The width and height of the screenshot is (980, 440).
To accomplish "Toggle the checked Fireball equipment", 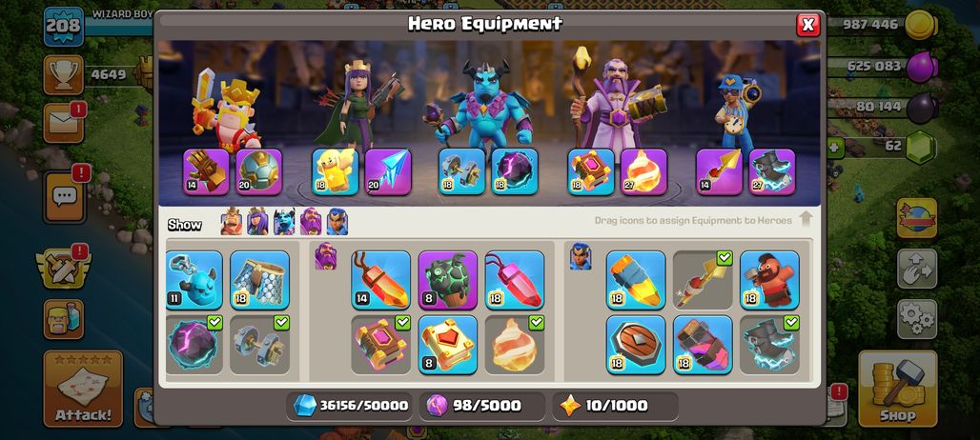I will (x=515, y=345).
